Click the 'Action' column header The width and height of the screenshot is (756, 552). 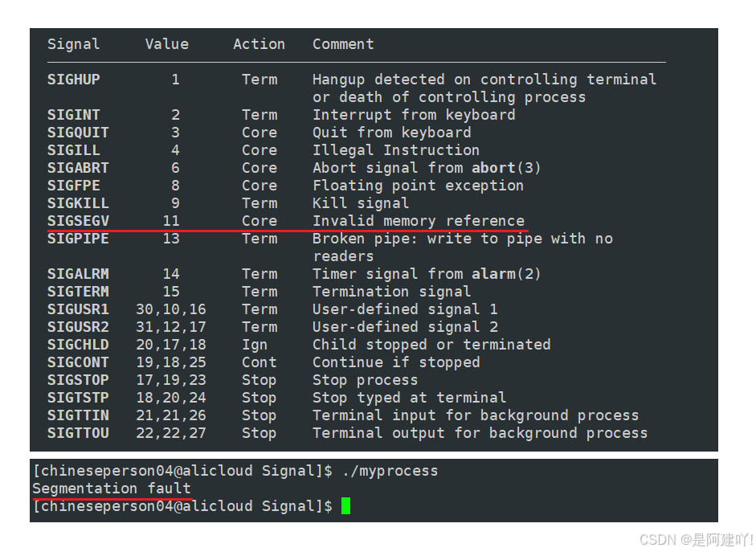point(259,44)
